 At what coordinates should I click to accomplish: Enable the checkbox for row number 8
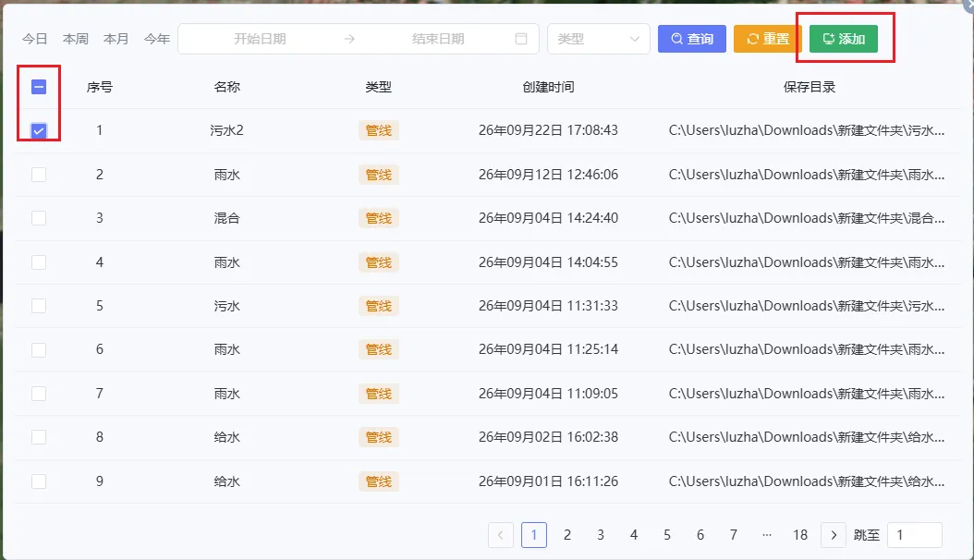39,437
